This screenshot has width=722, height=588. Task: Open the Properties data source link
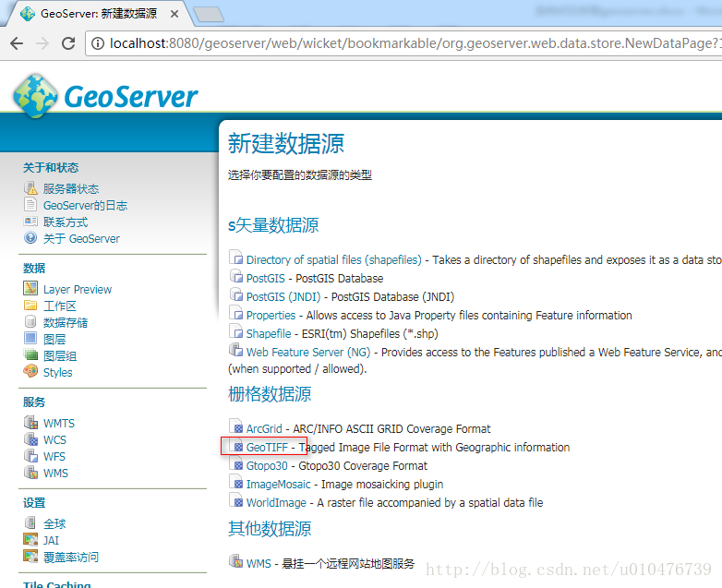(x=271, y=316)
